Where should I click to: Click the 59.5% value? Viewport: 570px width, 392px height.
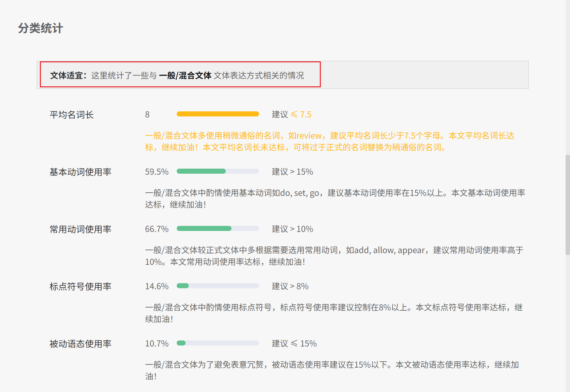click(x=156, y=172)
